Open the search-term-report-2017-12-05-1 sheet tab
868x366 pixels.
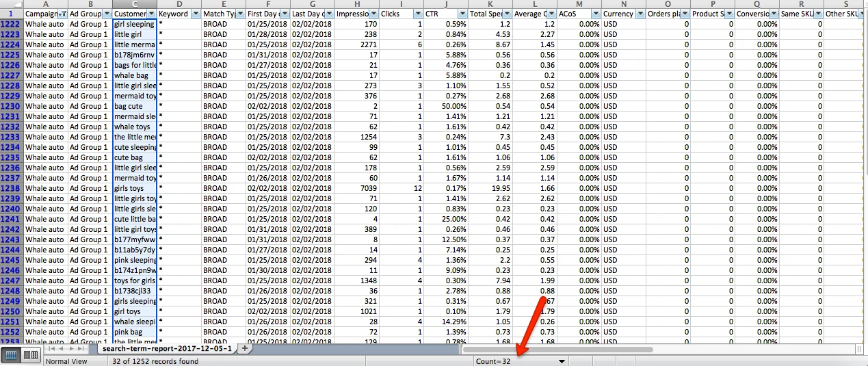coord(166,349)
